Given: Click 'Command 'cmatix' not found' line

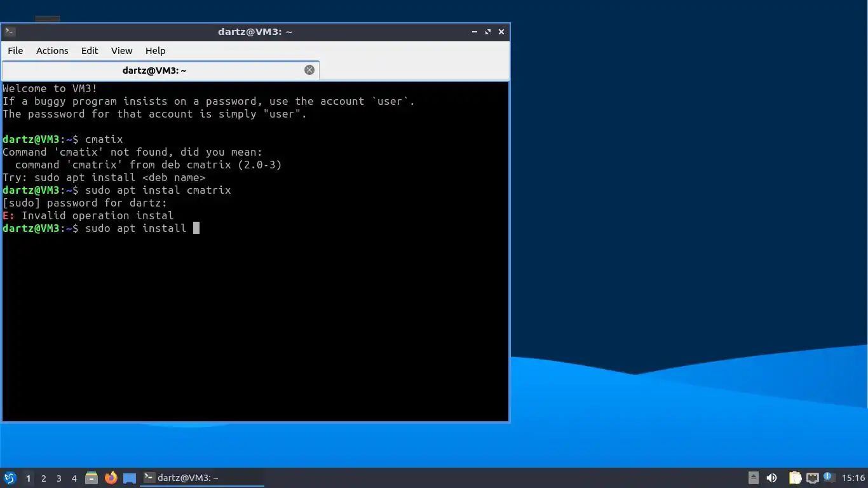Looking at the screenshot, I should [x=133, y=152].
